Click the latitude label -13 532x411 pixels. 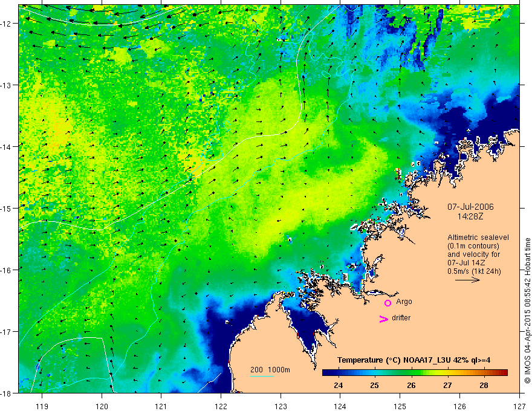pos(6,85)
